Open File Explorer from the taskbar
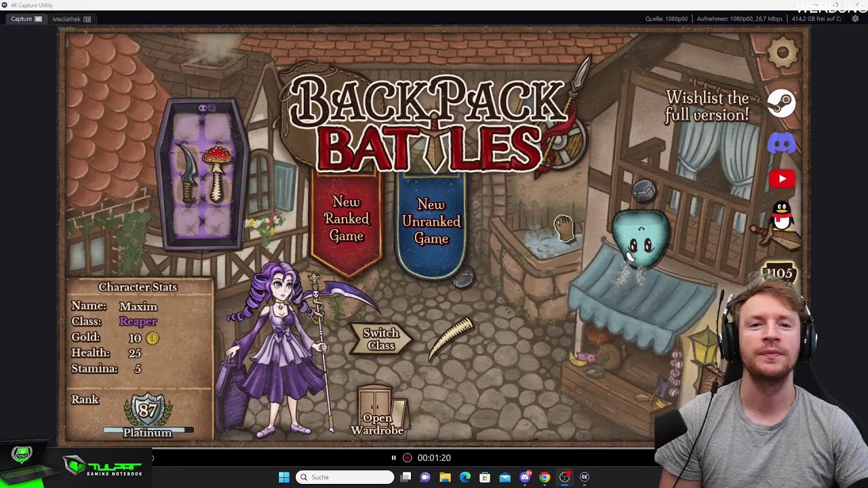Screen dimensions: 868x488 (x=445, y=477)
